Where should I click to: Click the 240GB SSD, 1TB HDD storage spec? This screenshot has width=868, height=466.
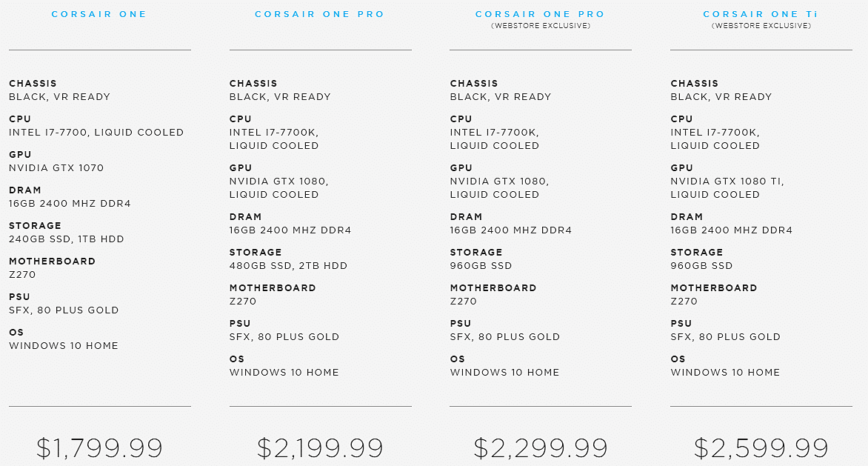67,239
